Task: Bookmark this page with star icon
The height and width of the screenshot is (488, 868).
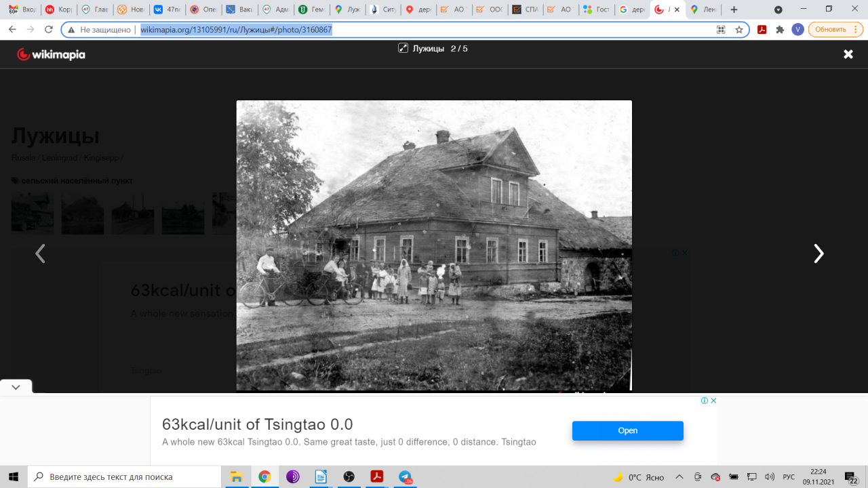Action: tap(739, 30)
